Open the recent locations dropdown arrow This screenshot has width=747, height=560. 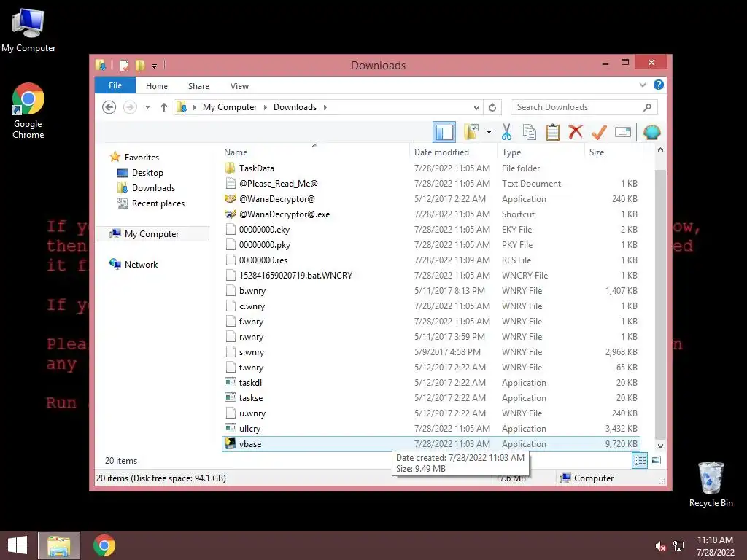point(147,107)
